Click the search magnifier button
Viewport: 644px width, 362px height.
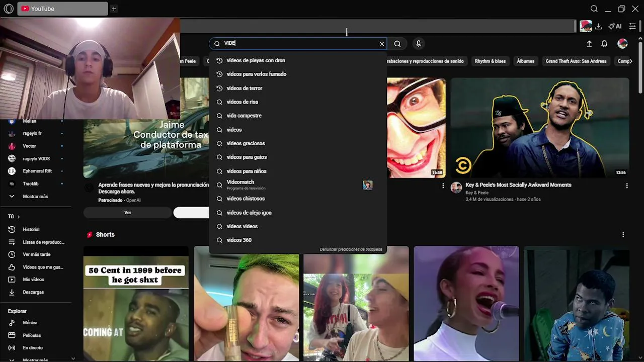pos(397,44)
